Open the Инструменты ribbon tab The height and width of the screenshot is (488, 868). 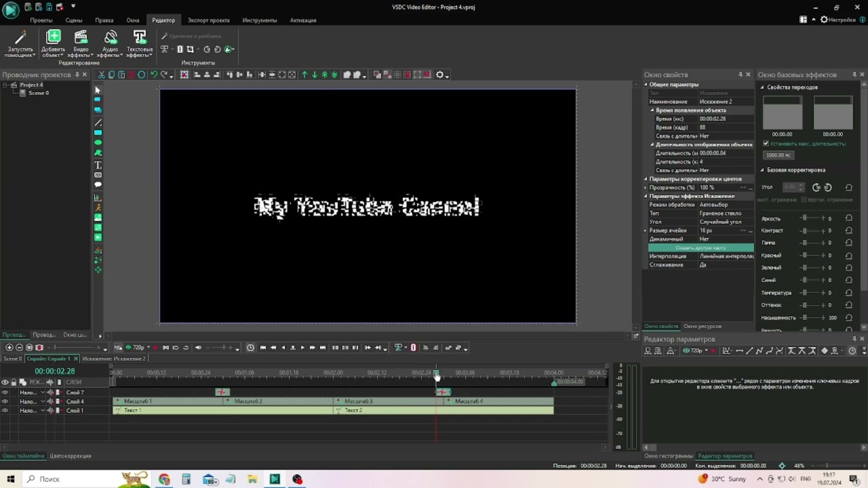click(x=260, y=20)
